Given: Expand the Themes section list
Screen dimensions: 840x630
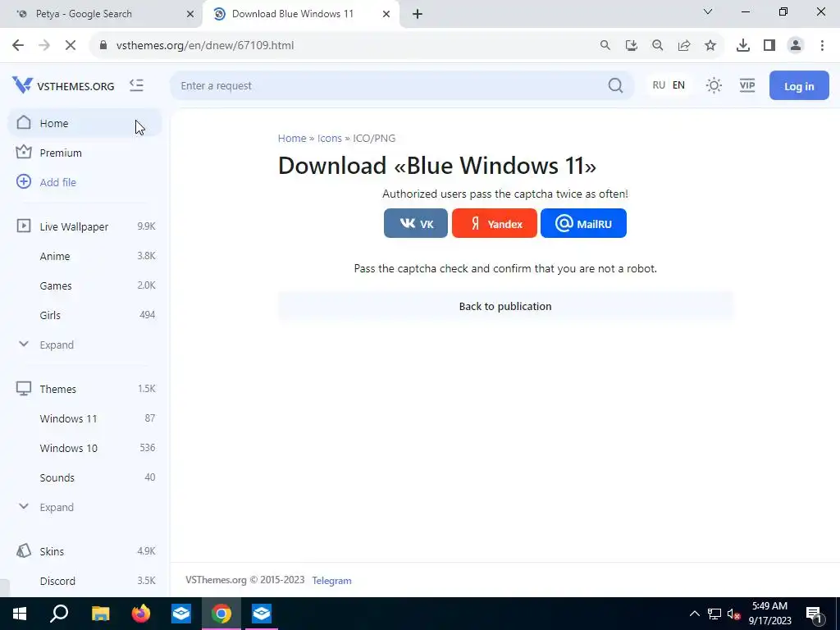Looking at the screenshot, I should click(x=47, y=507).
